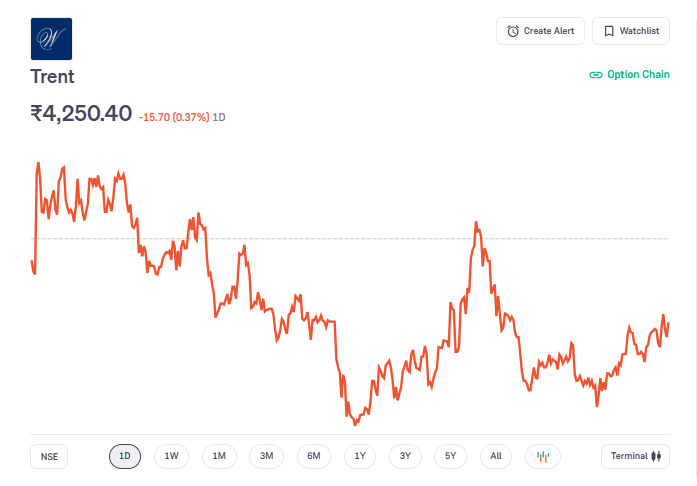Screen dimensions: 697x486
Task: Switch to candlestick chart view
Action: 543,456
